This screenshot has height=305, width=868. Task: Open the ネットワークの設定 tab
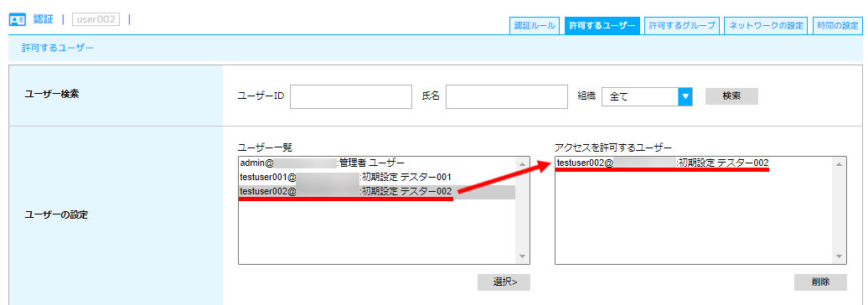(766, 26)
